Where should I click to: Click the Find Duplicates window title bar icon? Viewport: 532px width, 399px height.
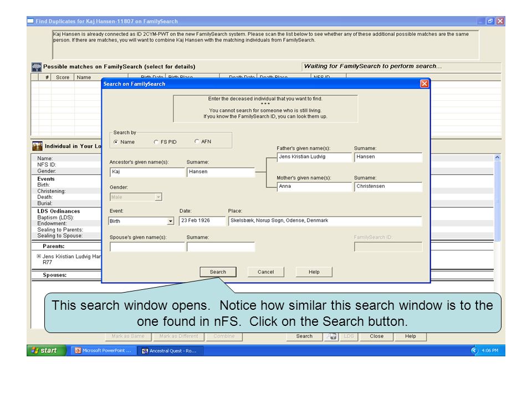pos(30,21)
